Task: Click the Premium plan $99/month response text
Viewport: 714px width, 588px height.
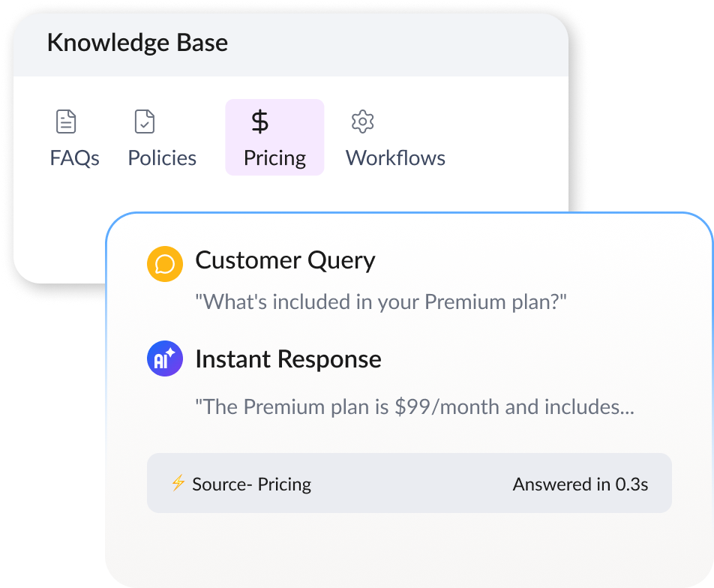Action: point(415,406)
